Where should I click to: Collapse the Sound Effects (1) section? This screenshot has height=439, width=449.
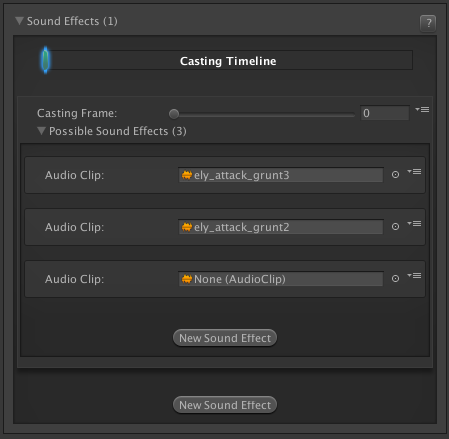click(19, 21)
